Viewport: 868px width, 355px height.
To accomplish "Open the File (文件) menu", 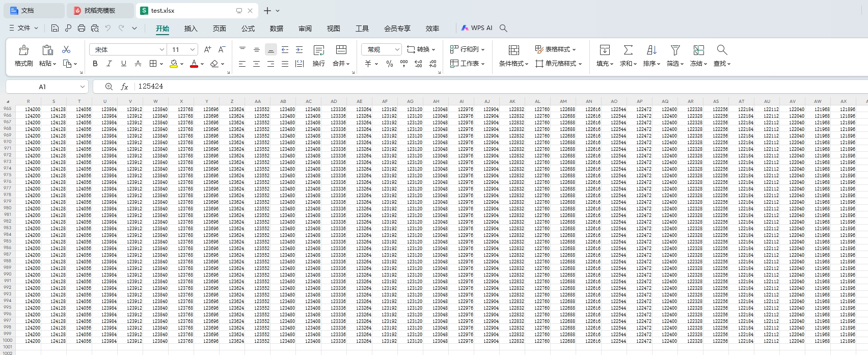I will 24,28.
